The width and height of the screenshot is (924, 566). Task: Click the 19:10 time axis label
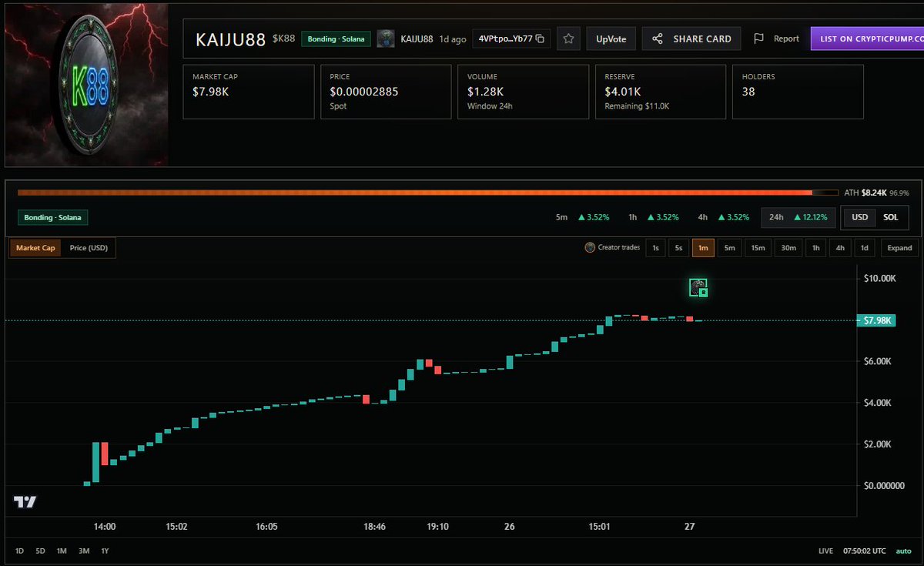(x=437, y=527)
